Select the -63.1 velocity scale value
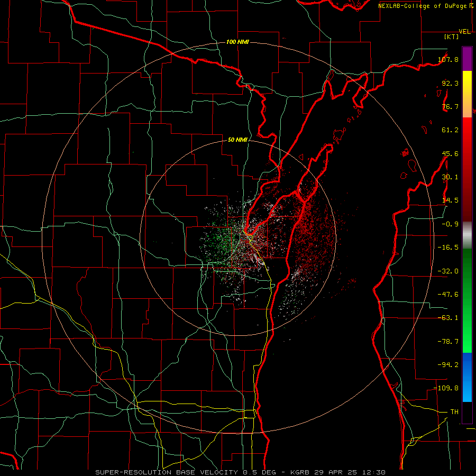 coord(448,318)
